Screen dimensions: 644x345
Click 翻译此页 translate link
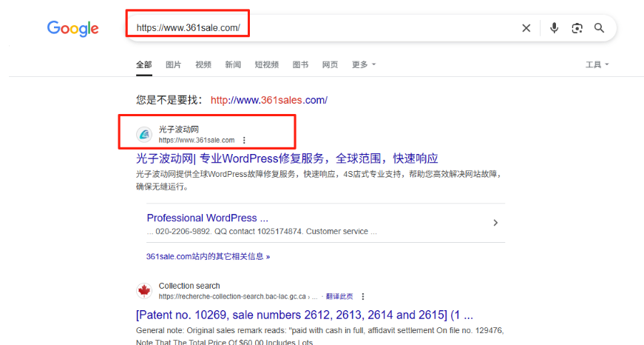pos(339,296)
